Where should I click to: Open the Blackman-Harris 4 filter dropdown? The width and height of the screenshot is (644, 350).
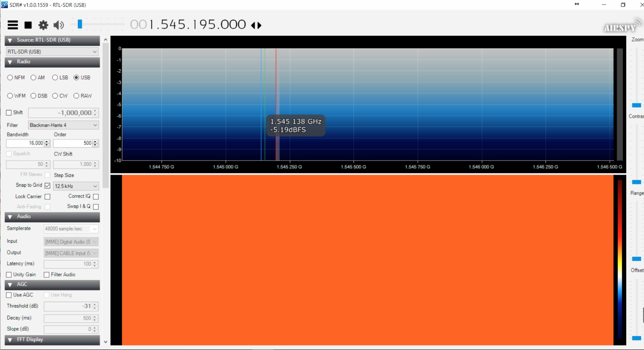point(63,125)
